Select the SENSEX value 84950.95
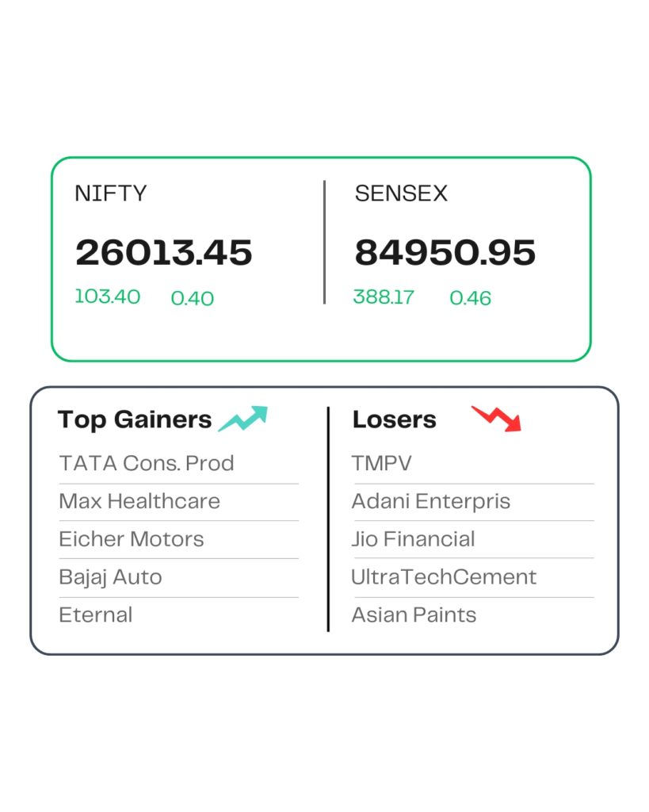 point(445,253)
